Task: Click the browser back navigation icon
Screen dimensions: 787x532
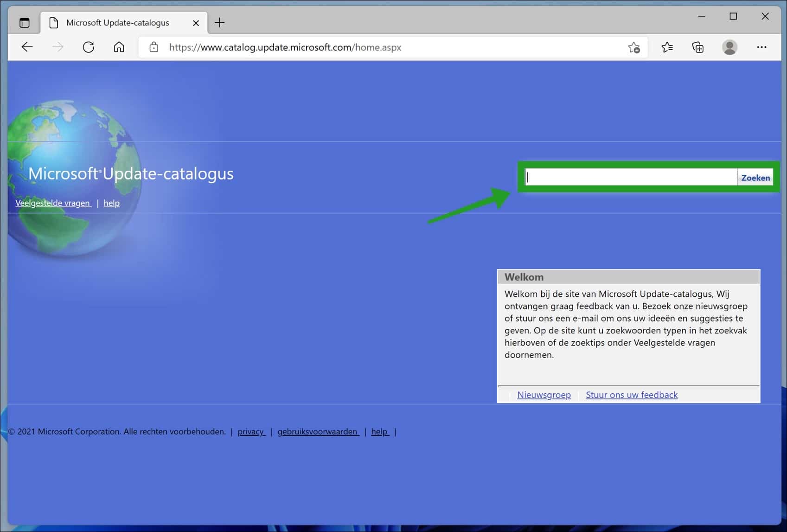Action: [27, 47]
